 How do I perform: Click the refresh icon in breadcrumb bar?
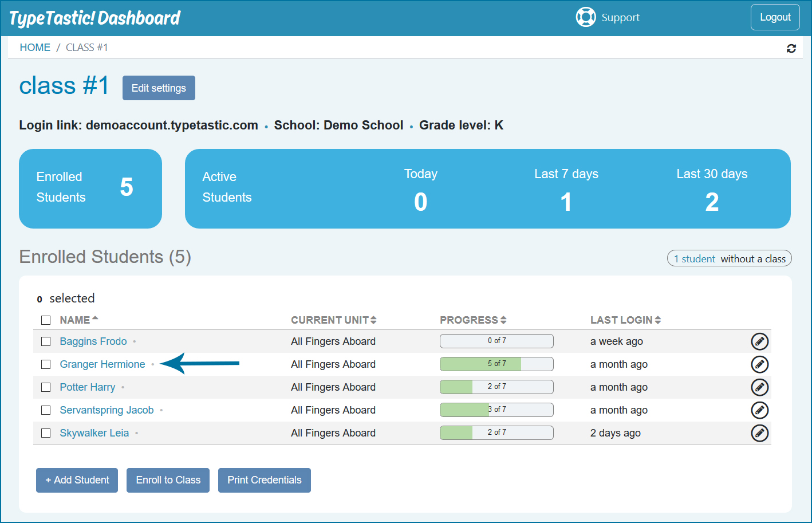coord(791,49)
